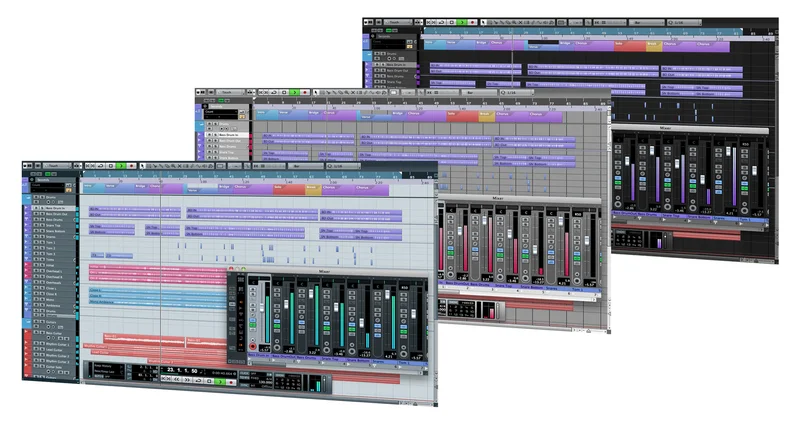This screenshot has width=800, height=426.
Task: Select the HiHat track name, front window
Action: pos(50,265)
